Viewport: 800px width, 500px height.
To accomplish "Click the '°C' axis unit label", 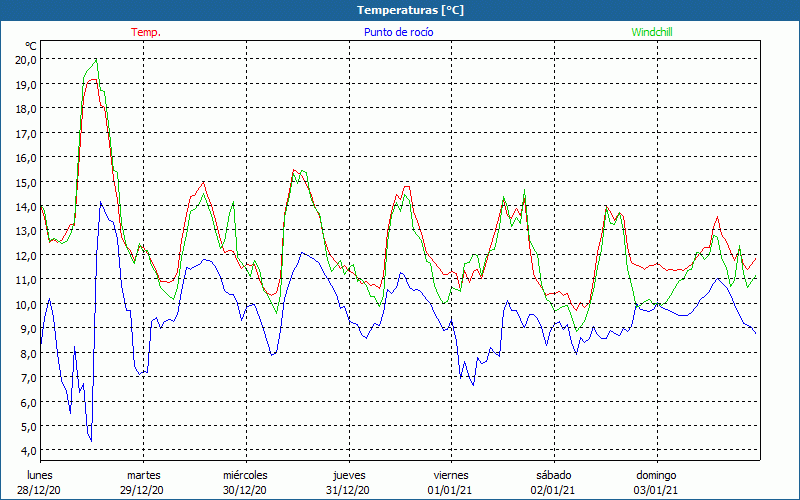I will coord(31,46).
